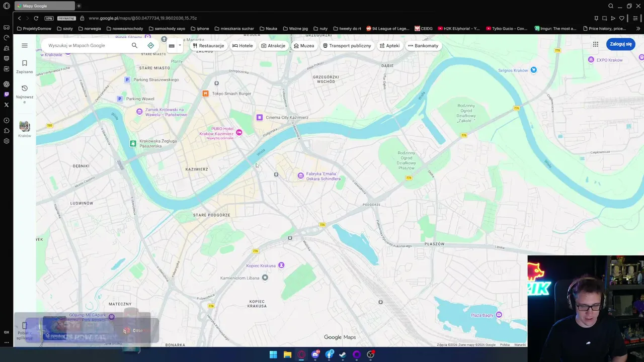Open Discord from the taskbar
The height and width of the screenshot is (362, 644).
pyautogui.click(x=315, y=354)
